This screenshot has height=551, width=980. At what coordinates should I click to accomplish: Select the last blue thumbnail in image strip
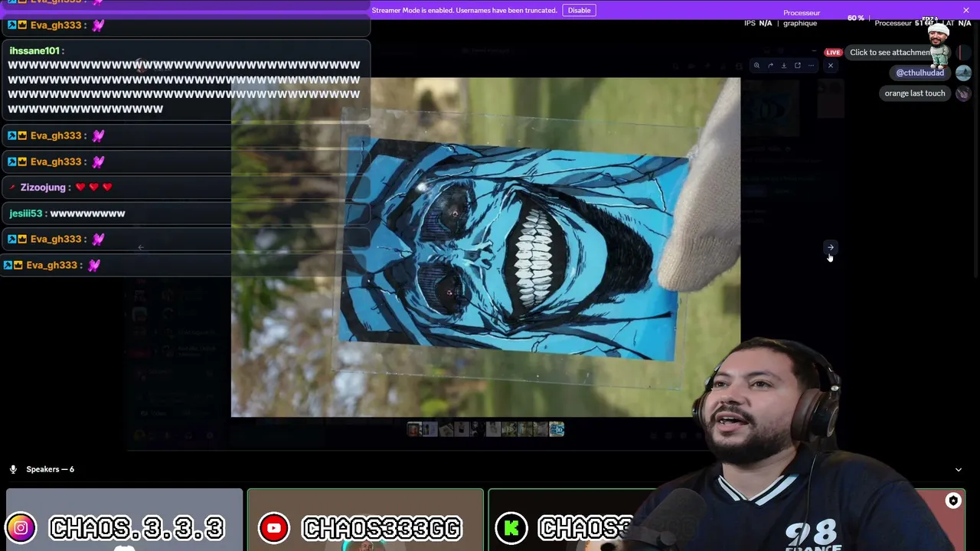pyautogui.click(x=557, y=429)
